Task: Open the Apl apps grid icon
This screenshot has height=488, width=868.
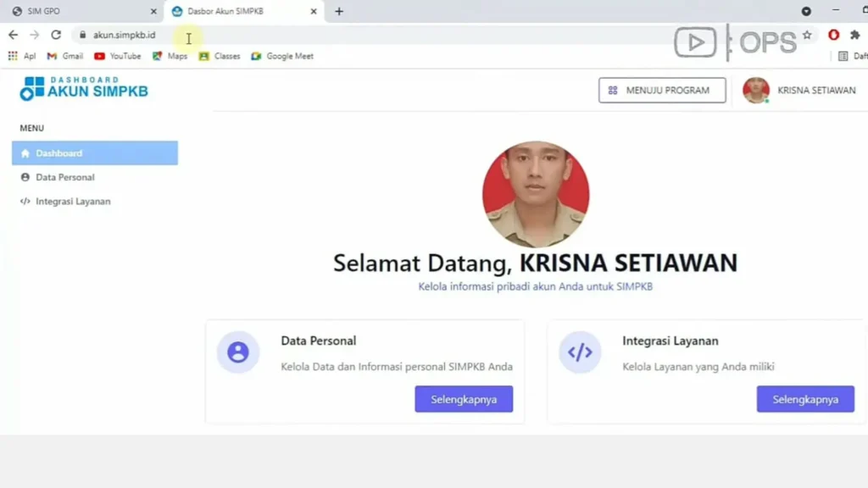Action: pos(13,56)
